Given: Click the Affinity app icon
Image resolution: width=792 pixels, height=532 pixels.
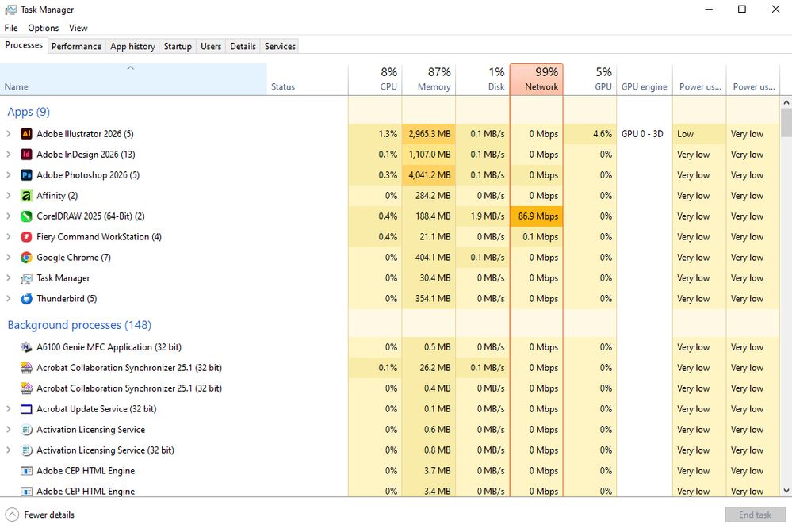Looking at the screenshot, I should coord(25,196).
